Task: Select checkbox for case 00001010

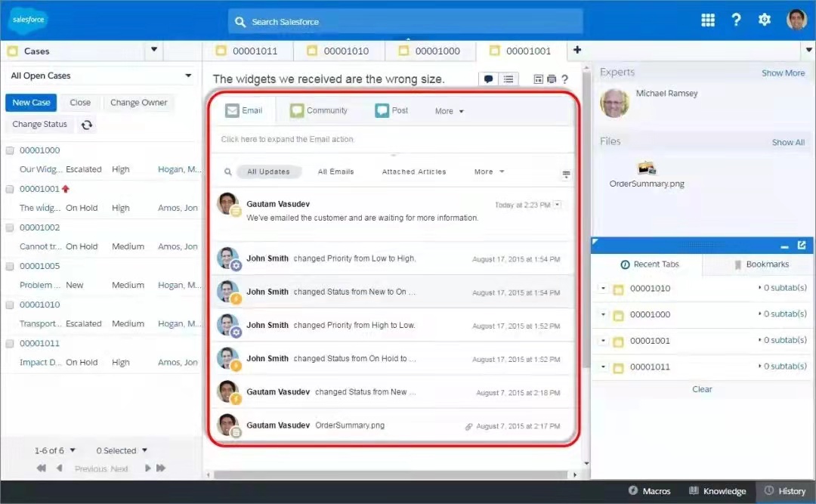Action: 9,305
